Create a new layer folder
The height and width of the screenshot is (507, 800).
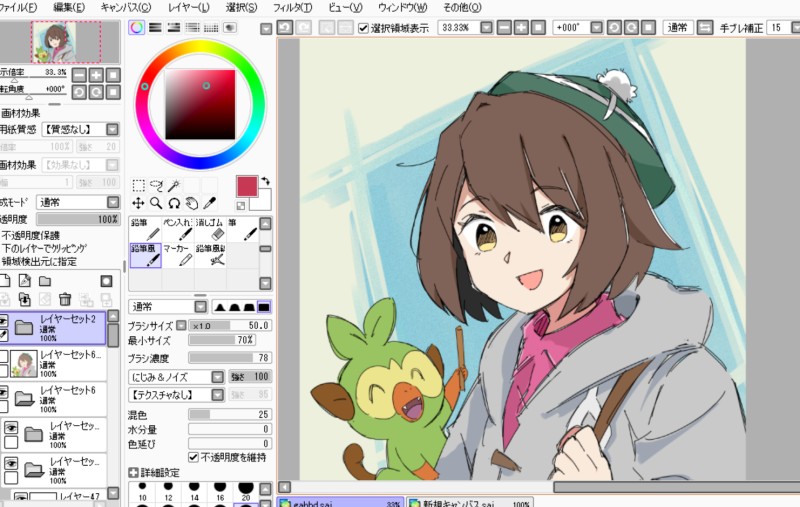[45, 281]
